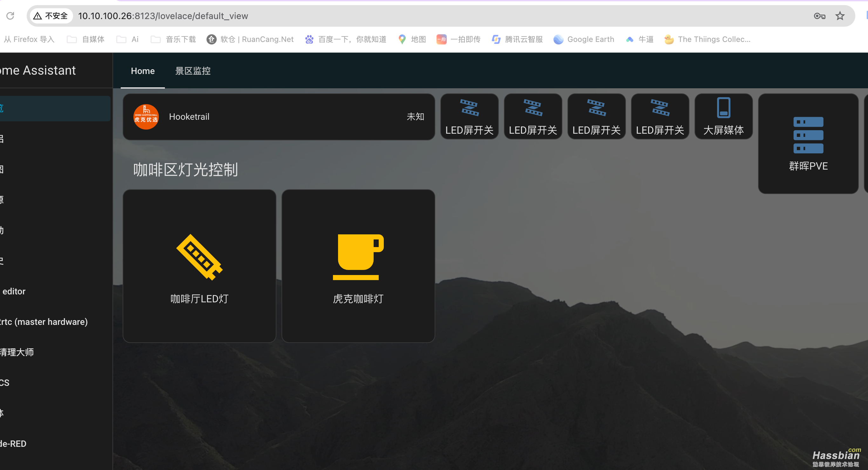Click the second LED屏开关 icon
The width and height of the screenshot is (868, 470).
(x=532, y=108)
